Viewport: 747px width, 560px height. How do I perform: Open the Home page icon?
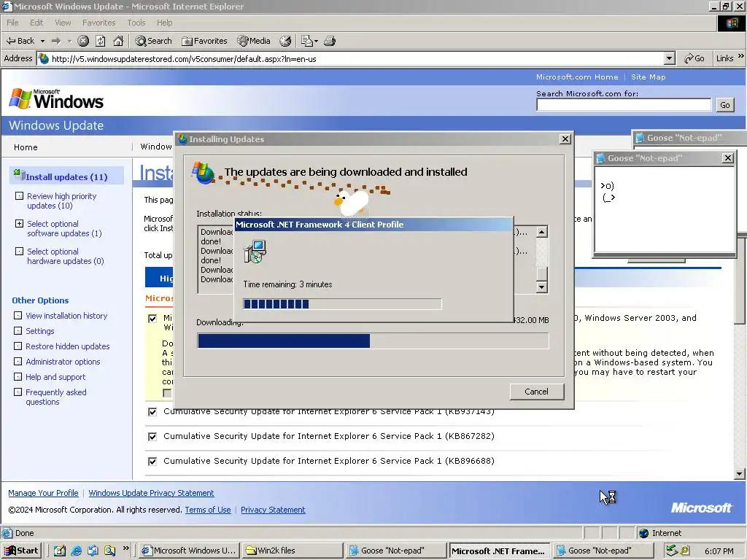(x=118, y=41)
